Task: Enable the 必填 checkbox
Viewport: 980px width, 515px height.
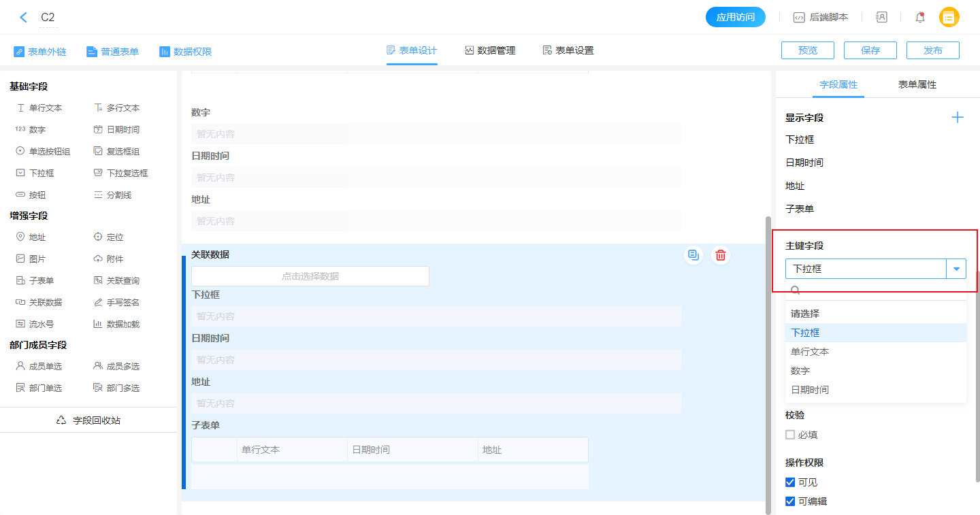Action: coord(790,435)
